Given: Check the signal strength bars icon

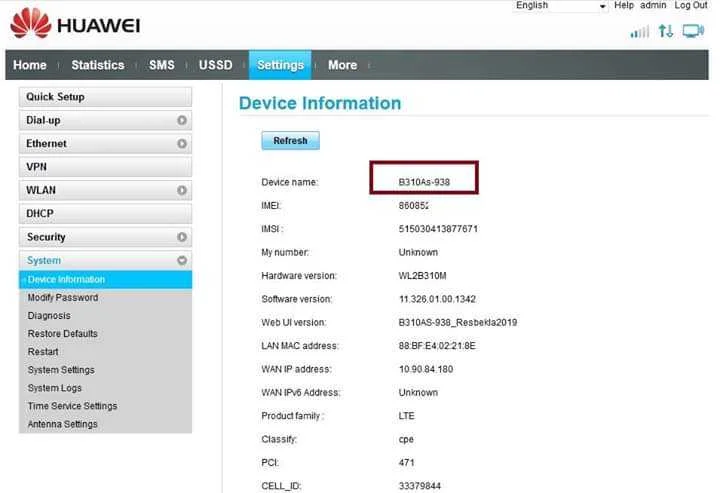Looking at the screenshot, I should tap(640, 32).
